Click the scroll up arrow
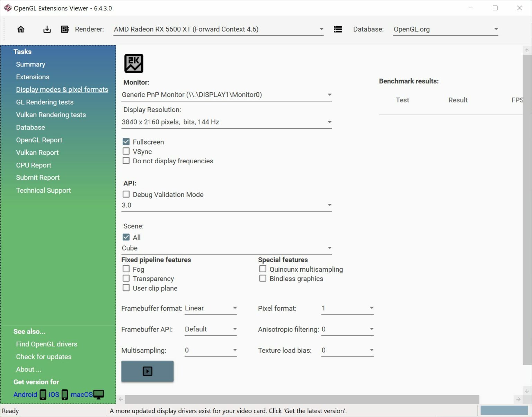Image resolution: width=532 pixels, height=417 pixels. (527, 50)
